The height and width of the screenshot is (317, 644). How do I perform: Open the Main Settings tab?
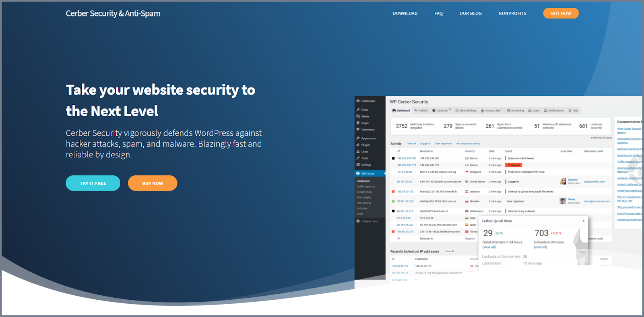click(x=466, y=110)
